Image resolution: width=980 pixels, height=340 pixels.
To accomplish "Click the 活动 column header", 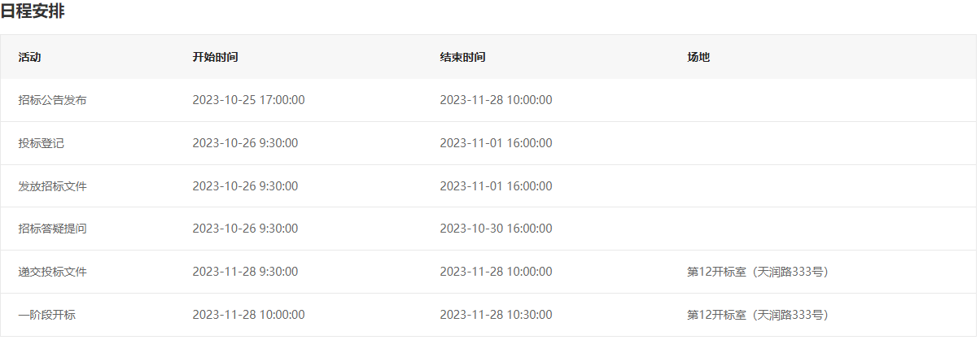I will tap(29, 57).
